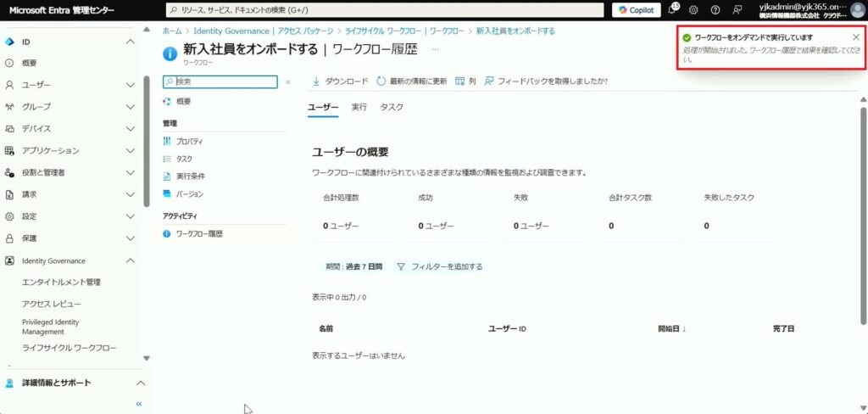This screenshot has width=868, height=414.
Task: Click the feedback person icon in header
Action: [737, 10]
